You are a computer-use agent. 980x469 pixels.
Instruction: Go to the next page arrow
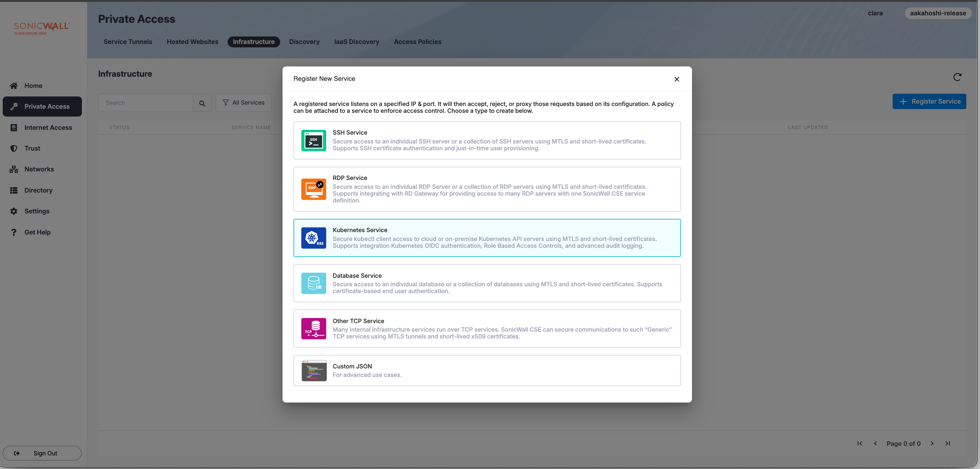click(x=932, y=443)
